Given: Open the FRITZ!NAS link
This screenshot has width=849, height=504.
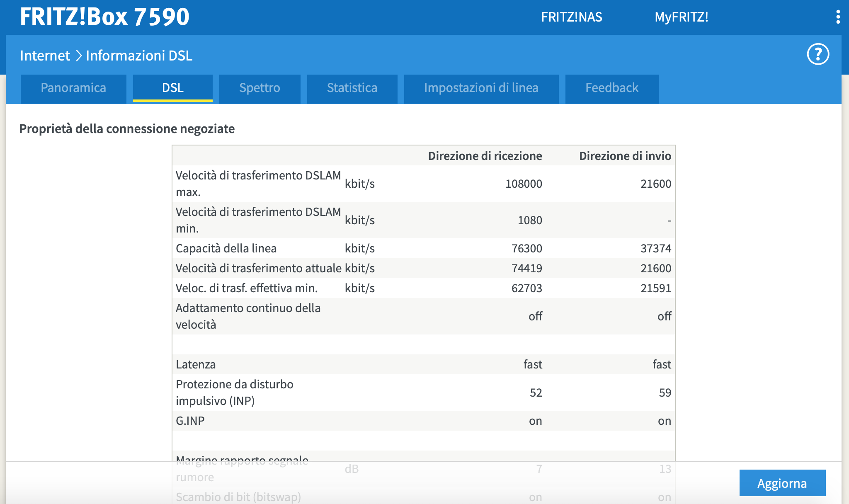Looking at the screenshot, I should point(571,17).
